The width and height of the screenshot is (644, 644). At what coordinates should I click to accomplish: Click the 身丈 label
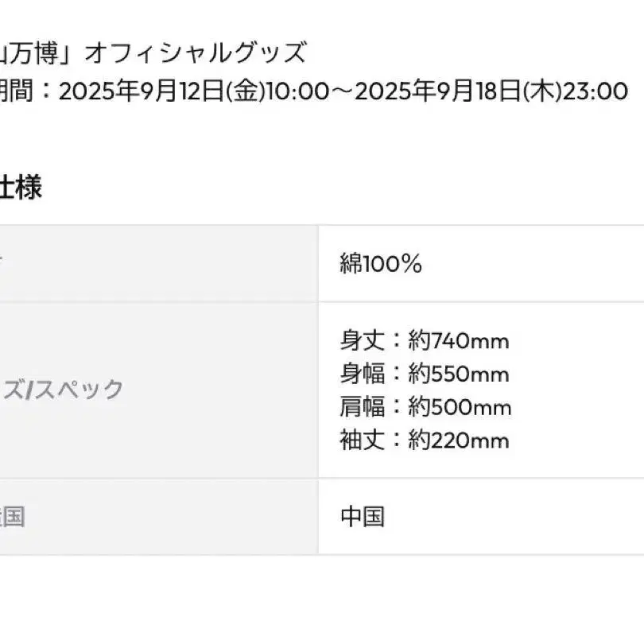point(363,341)
